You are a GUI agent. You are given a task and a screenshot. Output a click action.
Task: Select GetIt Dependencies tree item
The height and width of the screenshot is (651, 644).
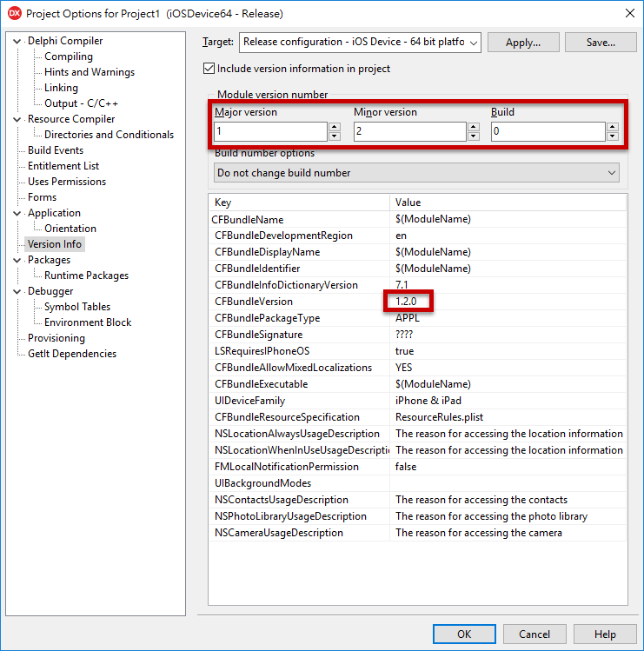point(72,354)
